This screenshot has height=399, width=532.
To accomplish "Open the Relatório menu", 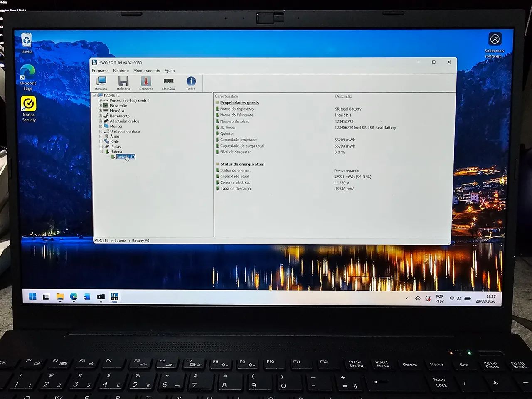I will pyautogui.click(x=121, y=71).
